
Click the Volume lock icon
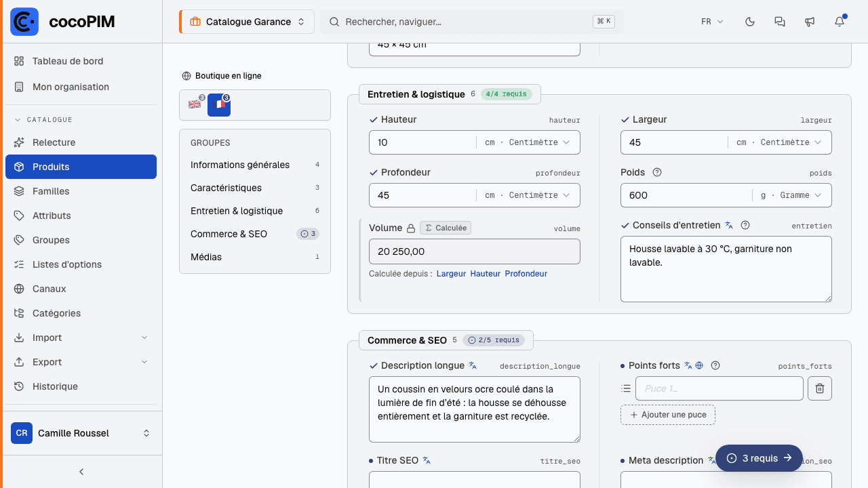coord(410,228)
